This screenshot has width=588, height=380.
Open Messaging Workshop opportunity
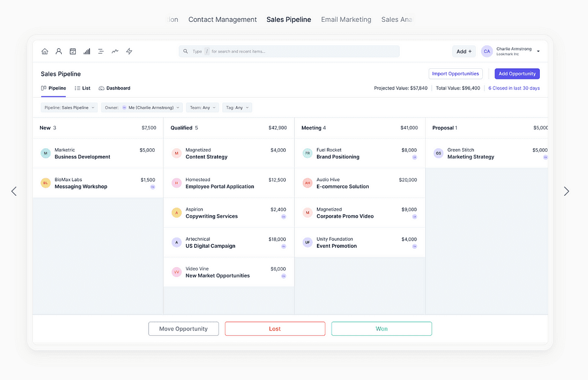[98, 183]
